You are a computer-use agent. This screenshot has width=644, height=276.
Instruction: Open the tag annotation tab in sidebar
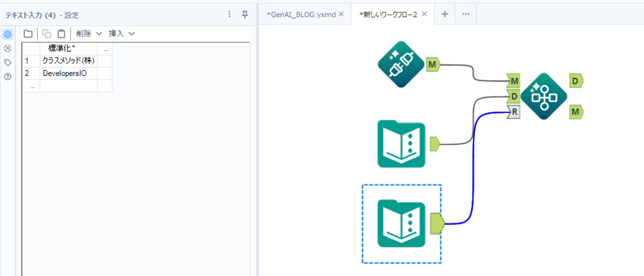point(7,63)
